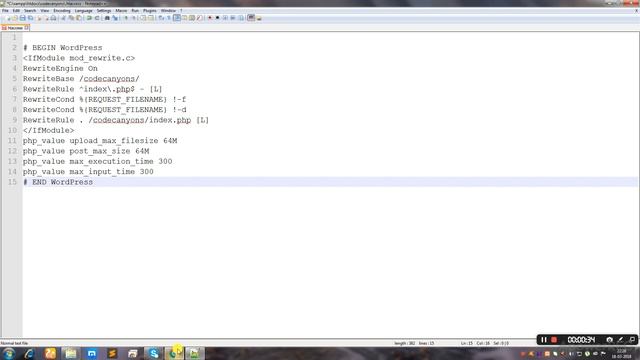Click the Save All toolbar icon

[31, 18]
